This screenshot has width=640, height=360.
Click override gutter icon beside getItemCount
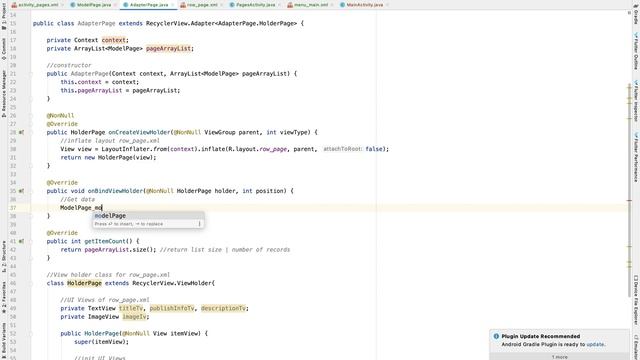(21, 241)
